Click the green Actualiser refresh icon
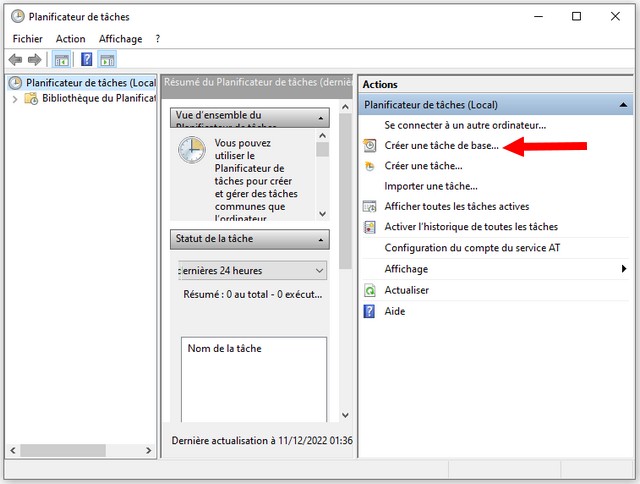 point(370,290)
